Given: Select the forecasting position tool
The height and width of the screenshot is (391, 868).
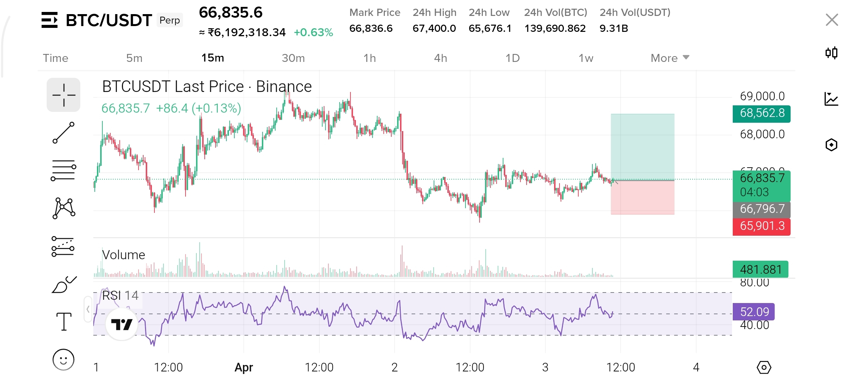Looking at the screenshot, I should [x=63, y=247].
